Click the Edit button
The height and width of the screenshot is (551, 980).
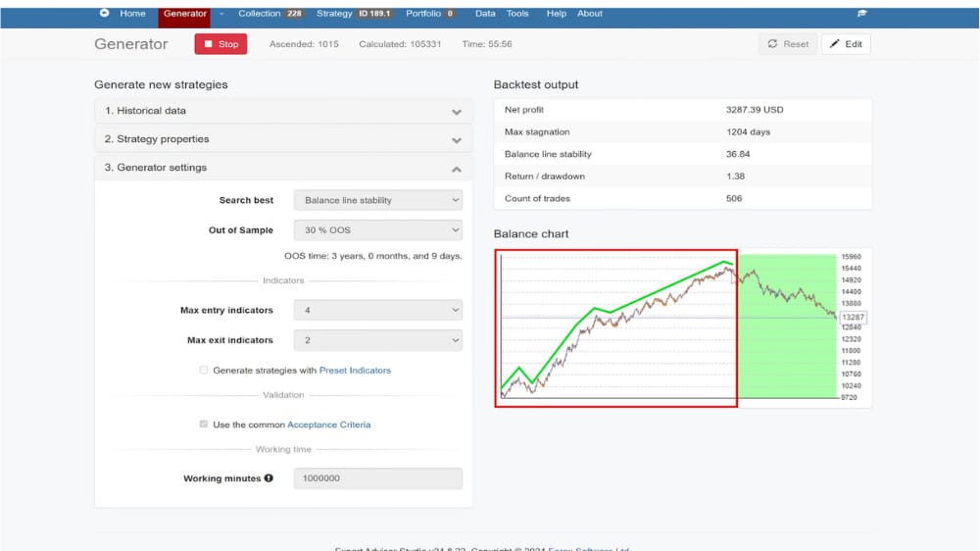(x=846, y=44)
